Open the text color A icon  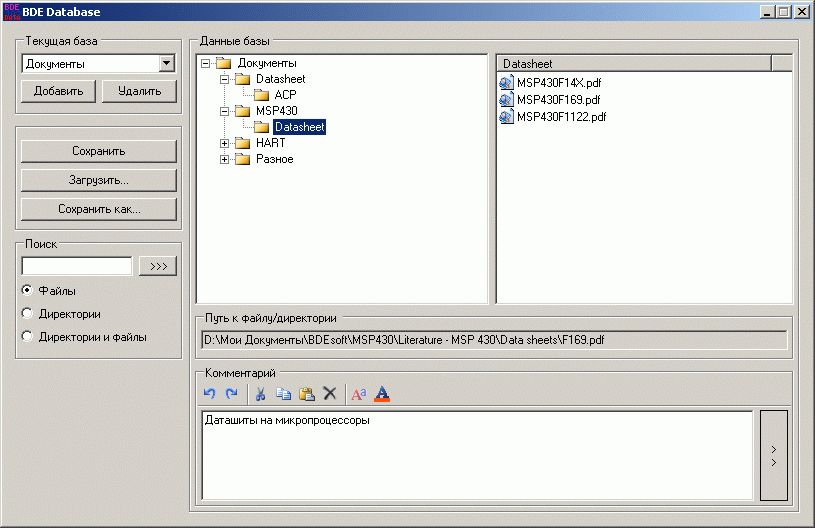[382, 394]
